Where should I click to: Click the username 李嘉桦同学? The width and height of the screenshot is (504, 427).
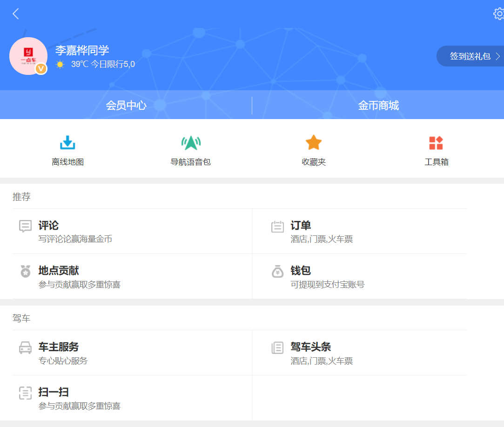pos(82,50)
